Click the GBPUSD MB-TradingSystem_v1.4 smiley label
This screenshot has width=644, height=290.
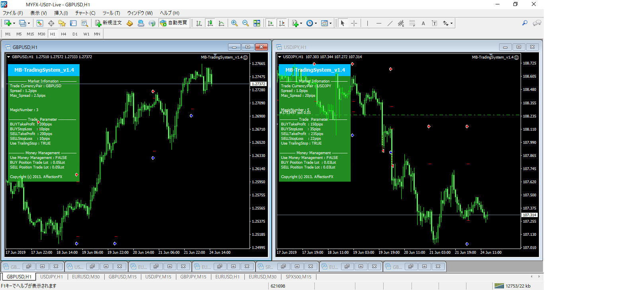[x=224, y=57]
